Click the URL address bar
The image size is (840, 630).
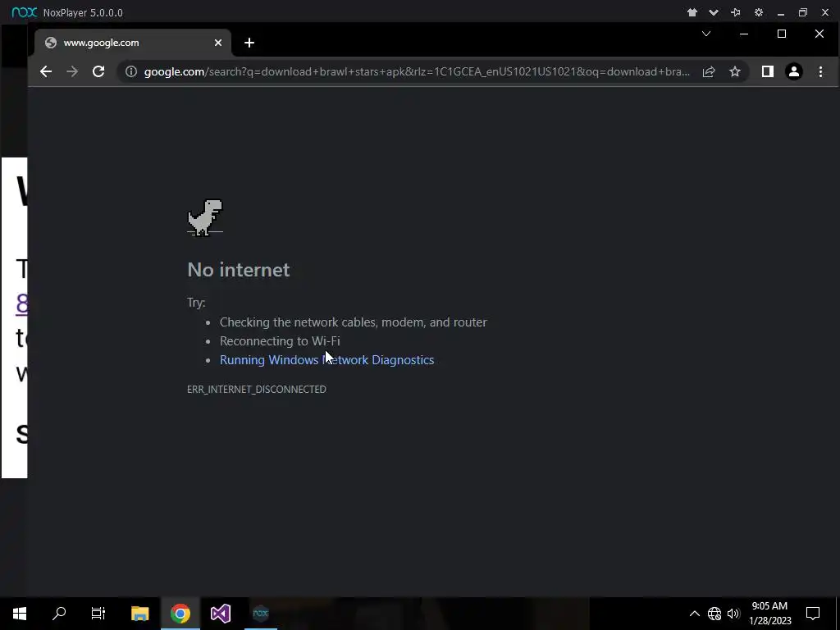pyautogui.click(x=417, y=72)
